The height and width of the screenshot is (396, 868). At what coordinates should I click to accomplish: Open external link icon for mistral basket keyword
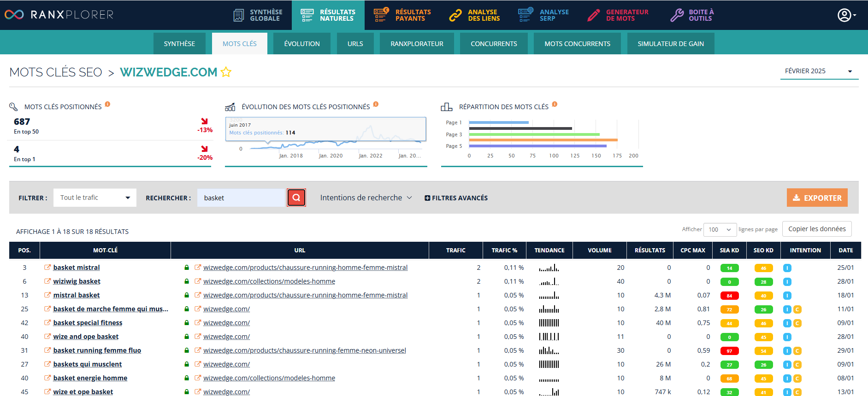click(x=47, y=295)
